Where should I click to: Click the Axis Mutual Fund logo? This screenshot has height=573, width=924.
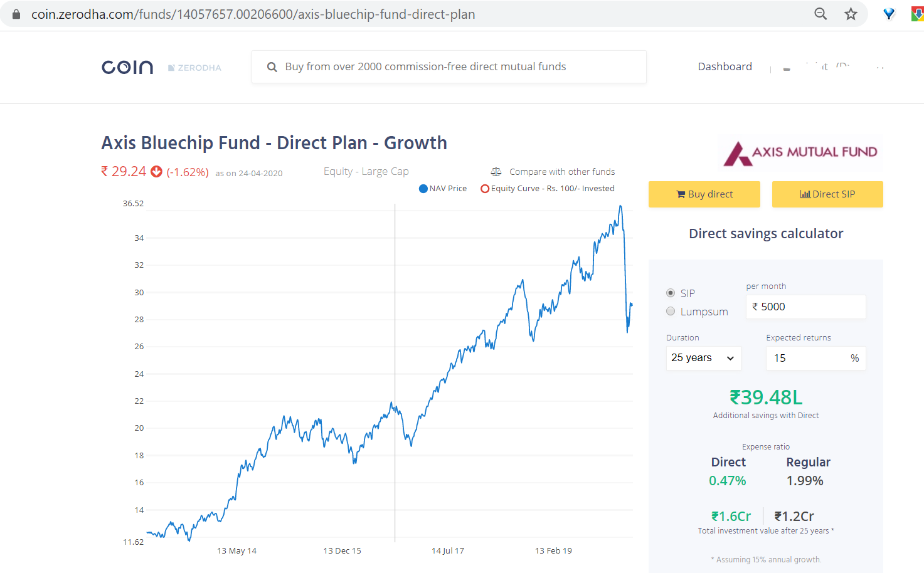[x=800, y=152]
